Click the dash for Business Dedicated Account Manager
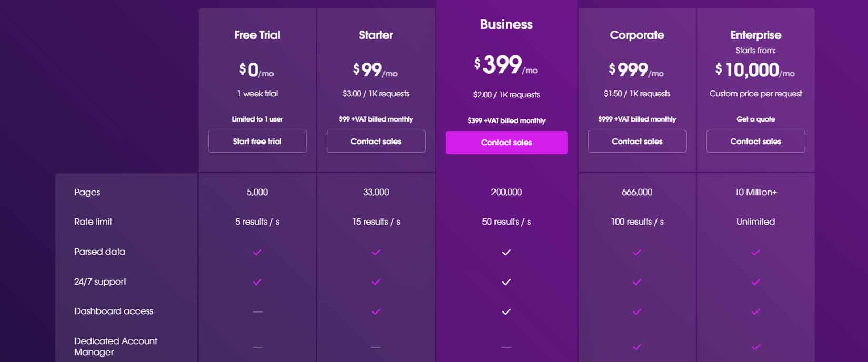Screen dimensions: 868x362 pyautogui.click(x=506, y=347)
